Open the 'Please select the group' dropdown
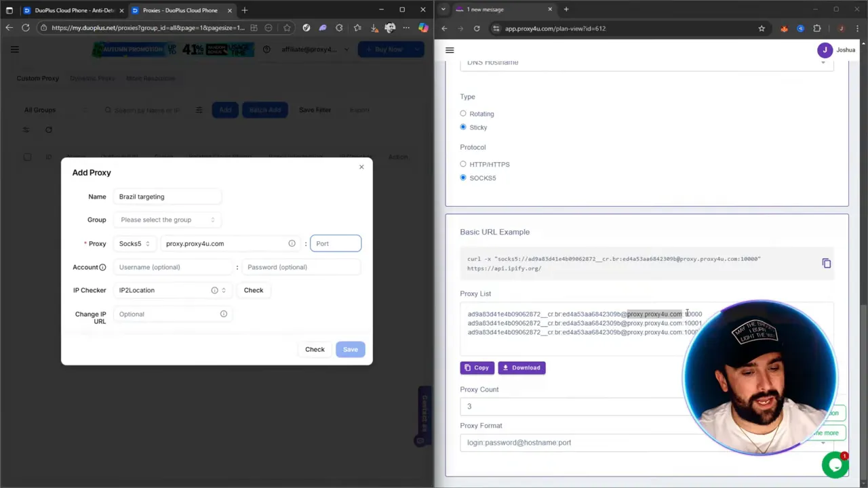868x488 pixels. pyautogui.click(x=167, y=220)
